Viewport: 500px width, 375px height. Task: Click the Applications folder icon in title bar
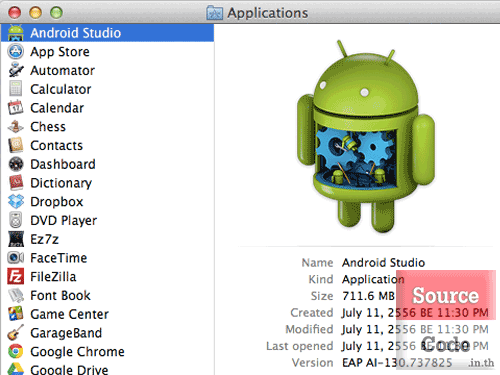coord(214,13)
